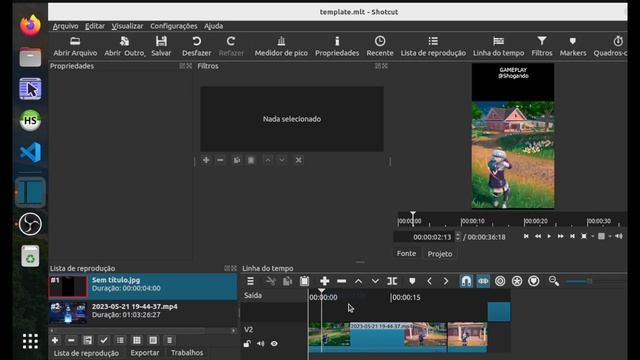Open the player volume control

click(x=619, y=236)
